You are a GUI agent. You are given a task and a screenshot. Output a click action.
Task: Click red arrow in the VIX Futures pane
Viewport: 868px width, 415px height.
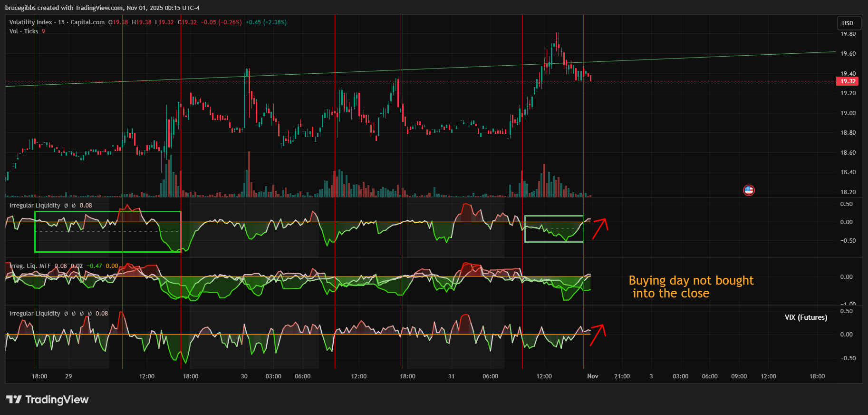pyautogui.click(x=598, y=335)
